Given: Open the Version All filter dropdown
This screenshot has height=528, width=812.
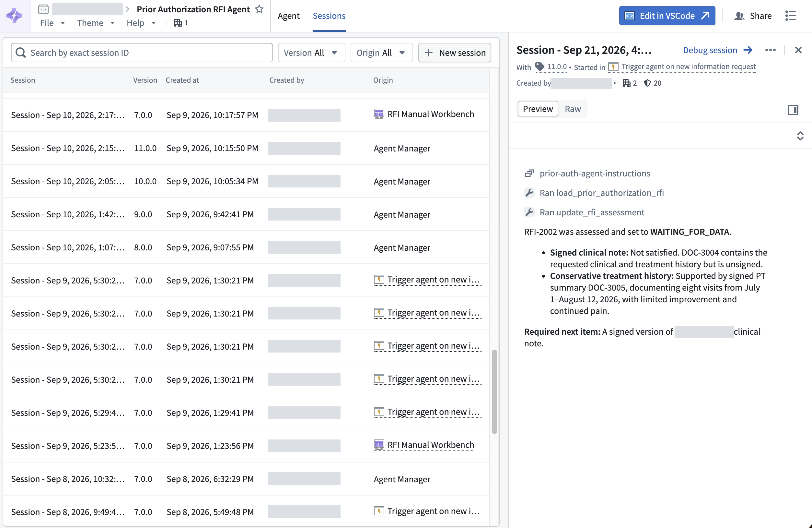Looking at the screenshot, I should (311, 53).
